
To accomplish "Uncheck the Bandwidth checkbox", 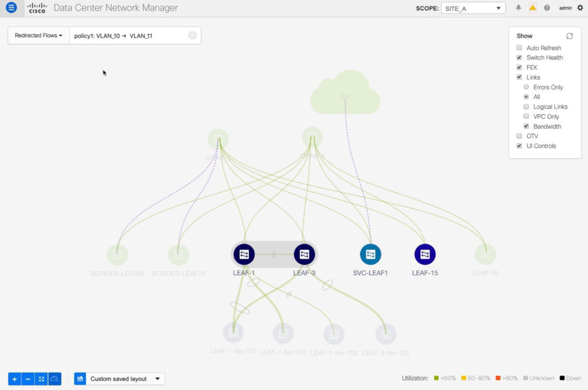I will point(526,126).
